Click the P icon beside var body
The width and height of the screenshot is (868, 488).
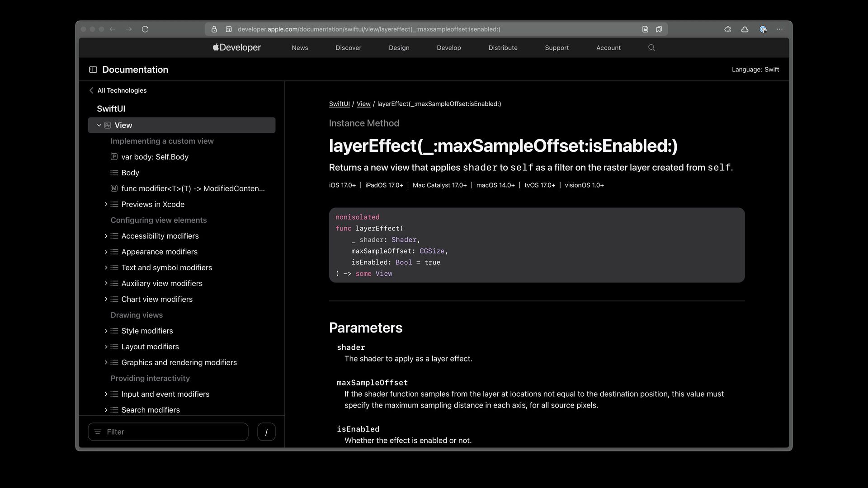pos(114,157)
